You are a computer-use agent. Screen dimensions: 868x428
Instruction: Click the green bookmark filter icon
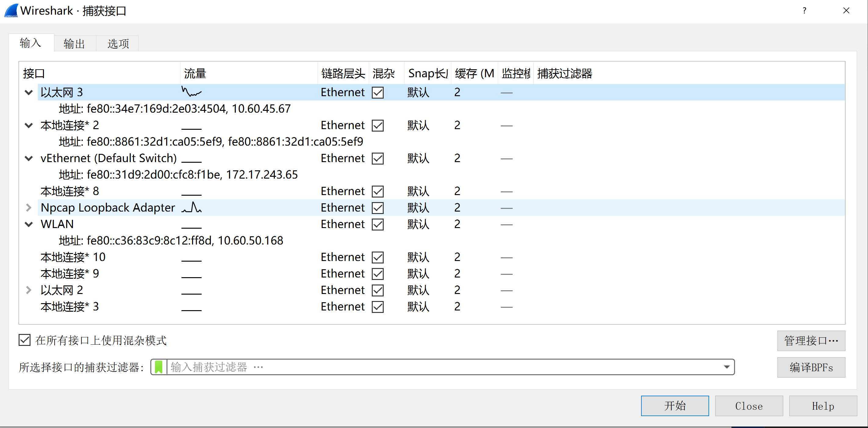tap(159, 367)
